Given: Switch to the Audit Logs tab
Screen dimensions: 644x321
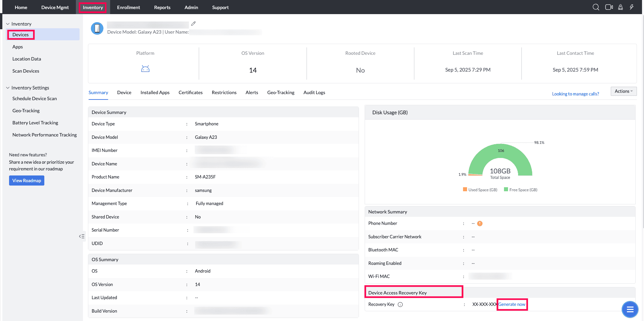Looking at the screenshot, I should pos(314,92).
